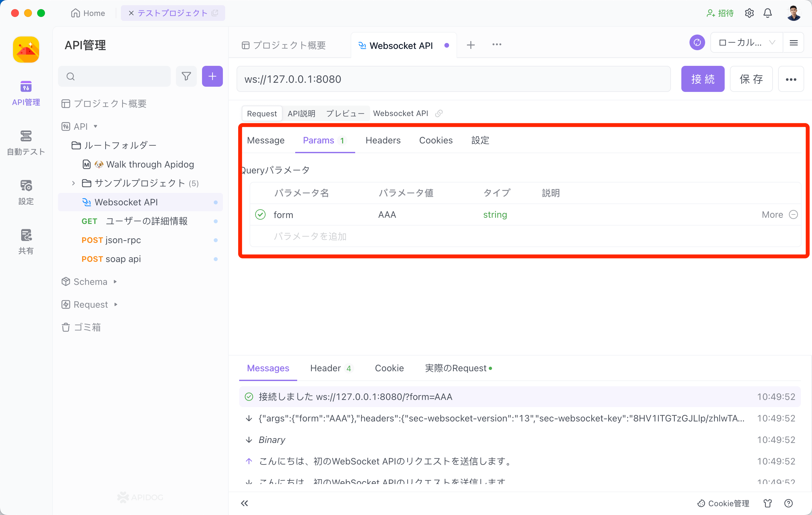Image resolution: width=812 pixels, height=515 pixels.
Task: Change the string type of form parameter
Action: pos(495,214)
